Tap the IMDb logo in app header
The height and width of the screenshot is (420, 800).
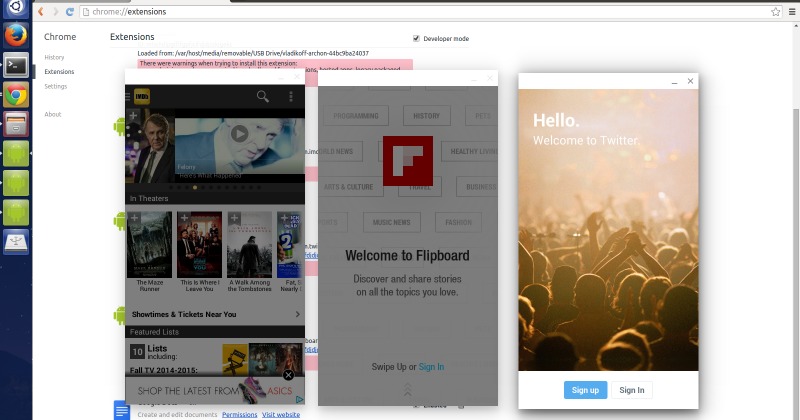(x=142, y=96)
